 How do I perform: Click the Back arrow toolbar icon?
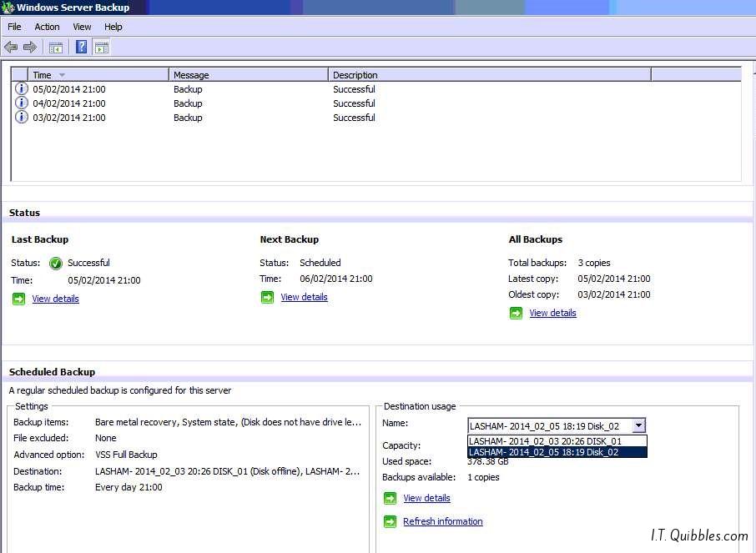click(x=11, y=48)
